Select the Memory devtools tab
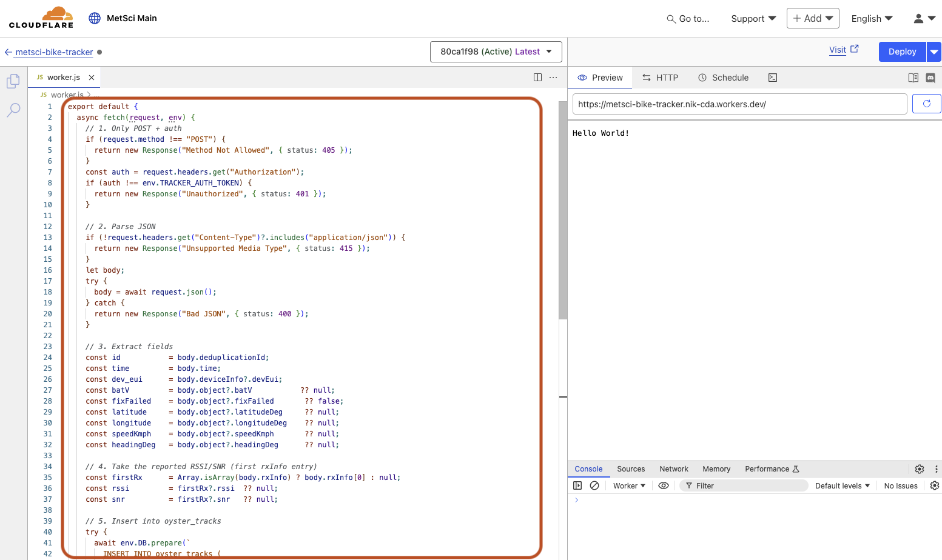Image resolution: width=942 pixels, height=560 pixels. [716, 469]
